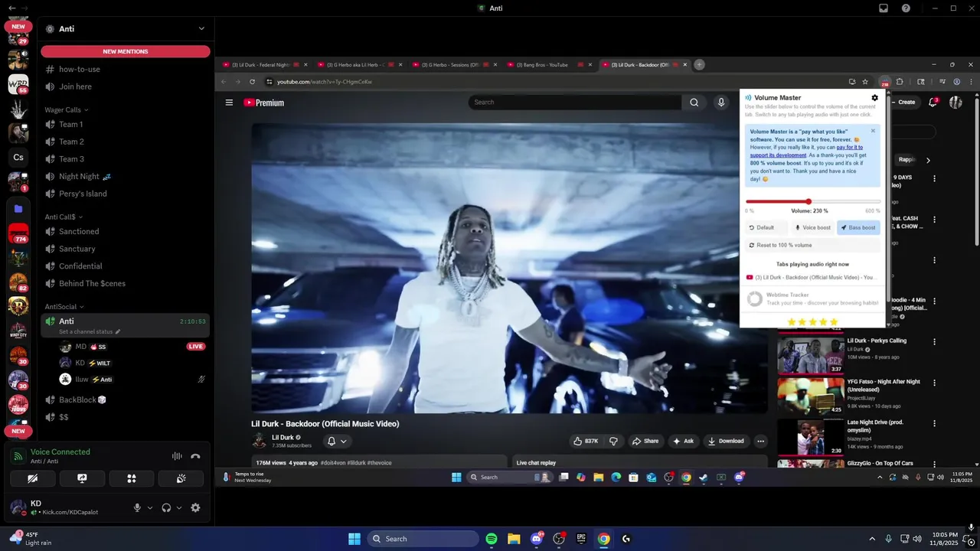Image resolution: width=980 pixels, height=551 pixels.
Task: Open Spotify from Windows taskbar
Action: (x=492, y=539)
